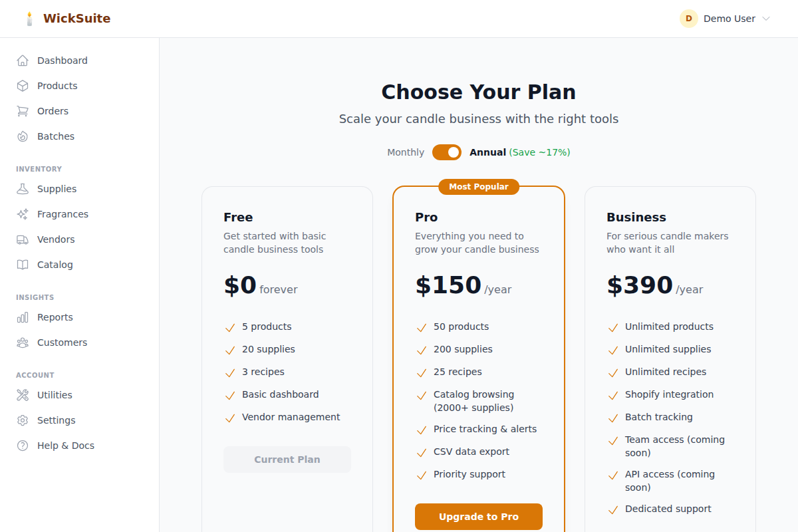Viewport: 798px width, 532px height.
Task: Navigate to Batches in the sidebar
Action: pyautogui.click(x=57, y=136)
